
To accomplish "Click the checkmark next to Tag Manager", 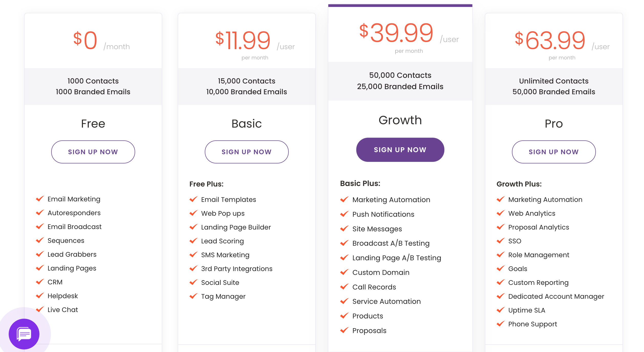I will tap(194, 296).
